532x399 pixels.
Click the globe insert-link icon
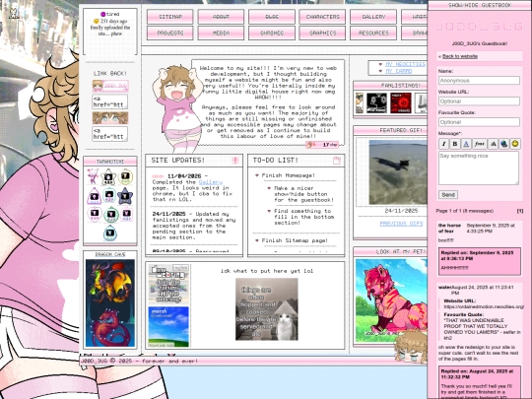point(504,144)
